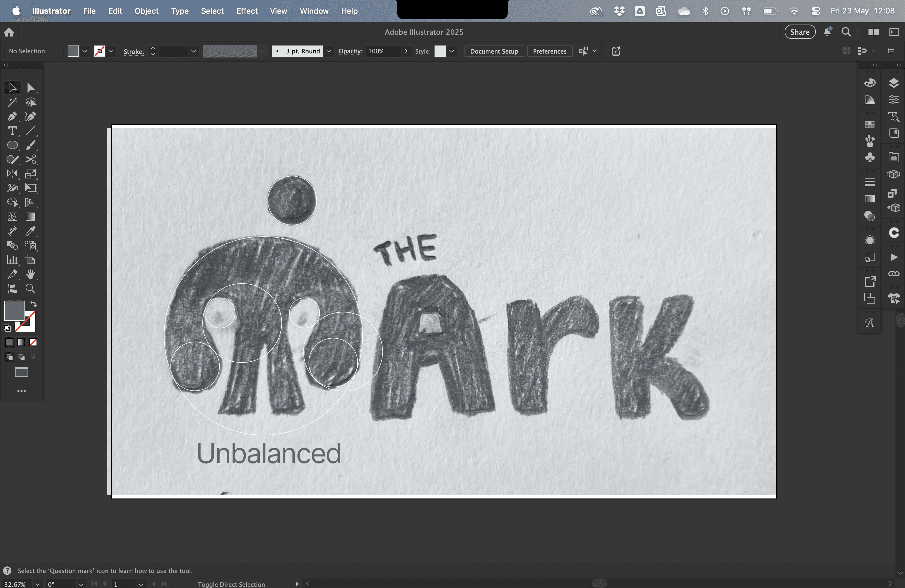Select the Magic Wand tool
Viewport: 905px width, 588px height.
[12, 102]
